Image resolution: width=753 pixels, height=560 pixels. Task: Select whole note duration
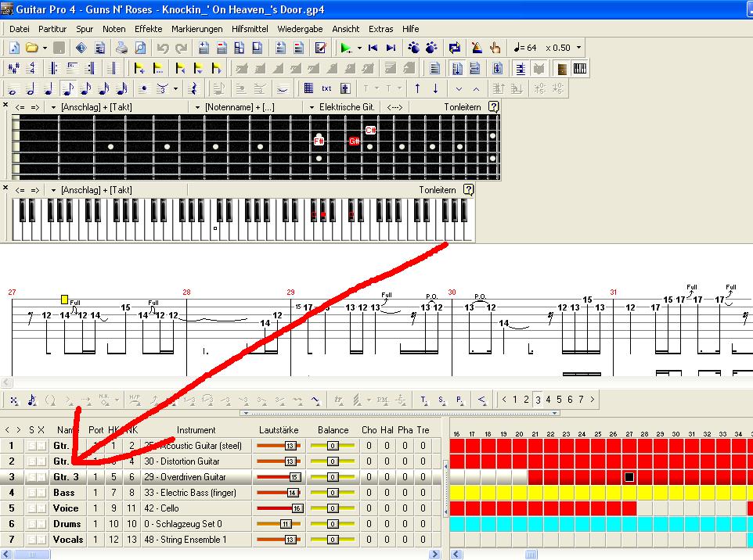tap(13, 89)
